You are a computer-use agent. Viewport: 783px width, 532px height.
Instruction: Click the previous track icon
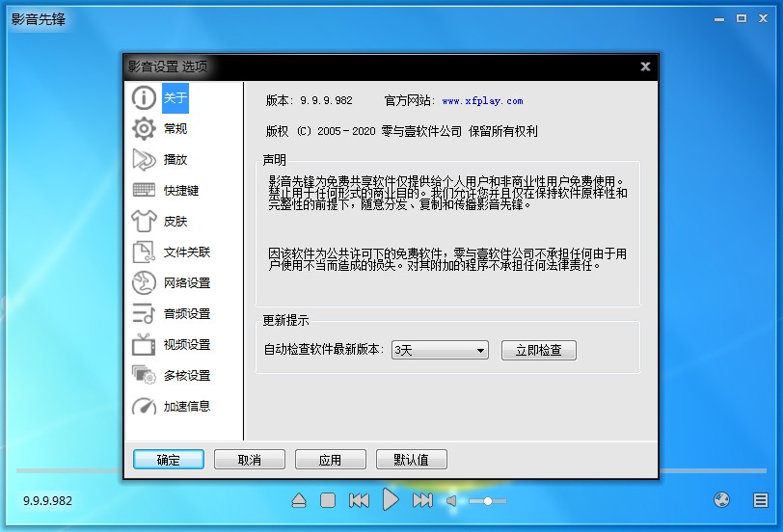359,500
